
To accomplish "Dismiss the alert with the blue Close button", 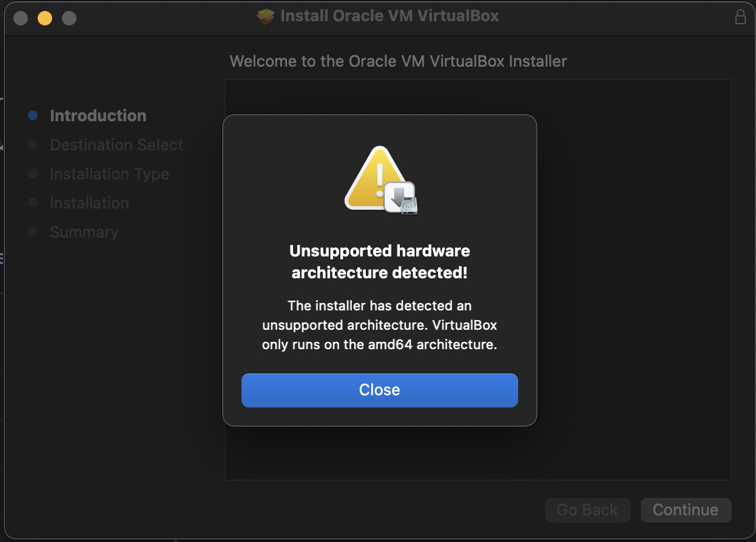I will pos(379,390).
